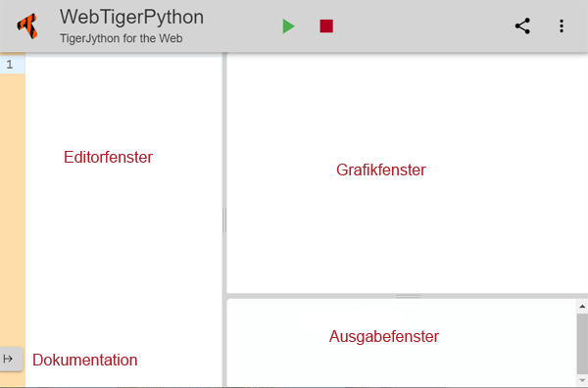Click the Editorfenster label text
The width and height of the screenshot is (588, 388).
coord(108,157)
